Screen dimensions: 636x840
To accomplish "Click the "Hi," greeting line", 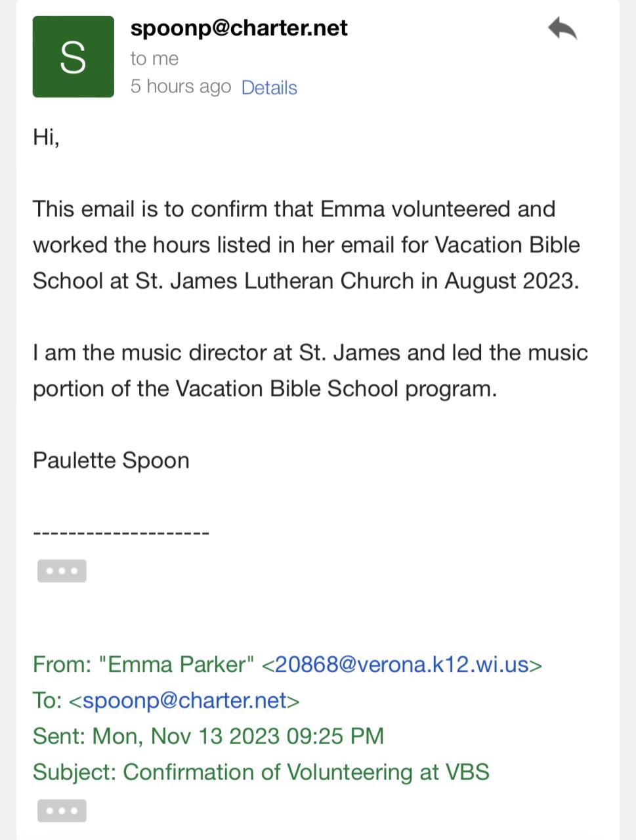I will click(46, 137).
